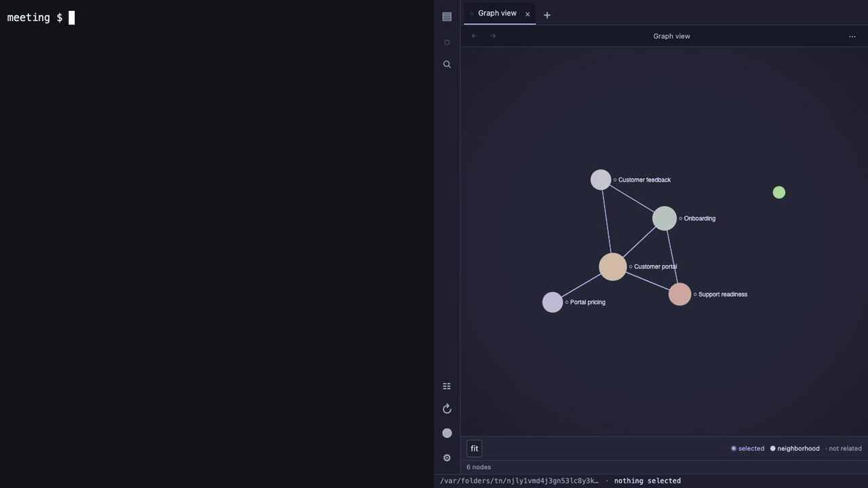This screenshot has height=488, width=868.
Task: Close the Graph view tab
Action: [528, 14]
